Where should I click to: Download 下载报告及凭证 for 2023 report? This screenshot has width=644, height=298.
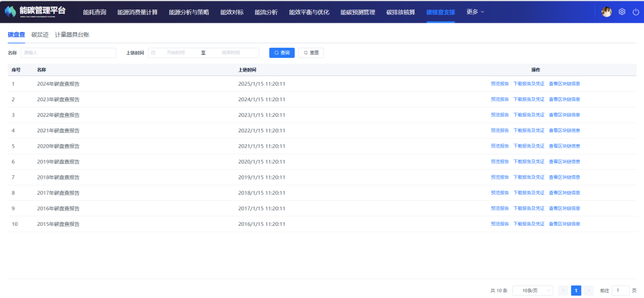point(529,100)
